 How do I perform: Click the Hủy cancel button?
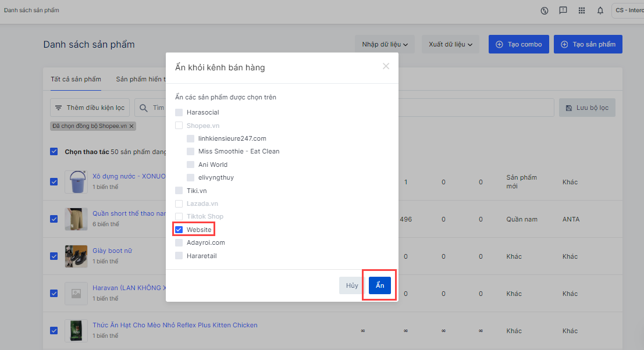(x=352, y=285)
